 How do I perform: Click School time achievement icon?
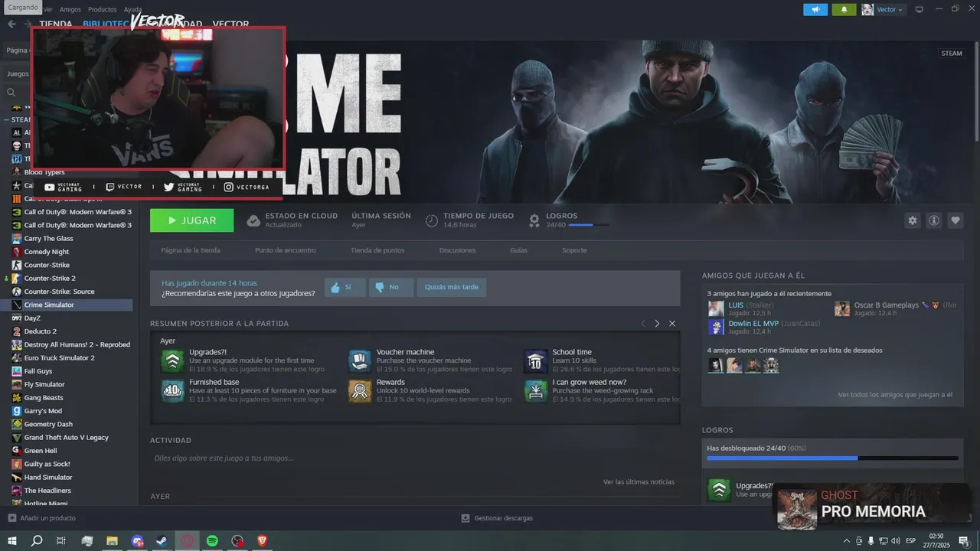tap(536, 360)
